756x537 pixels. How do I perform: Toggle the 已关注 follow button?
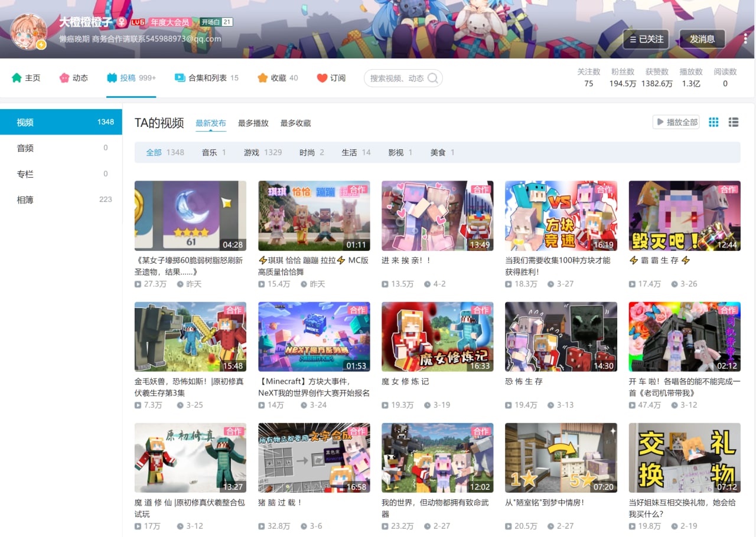646,39
